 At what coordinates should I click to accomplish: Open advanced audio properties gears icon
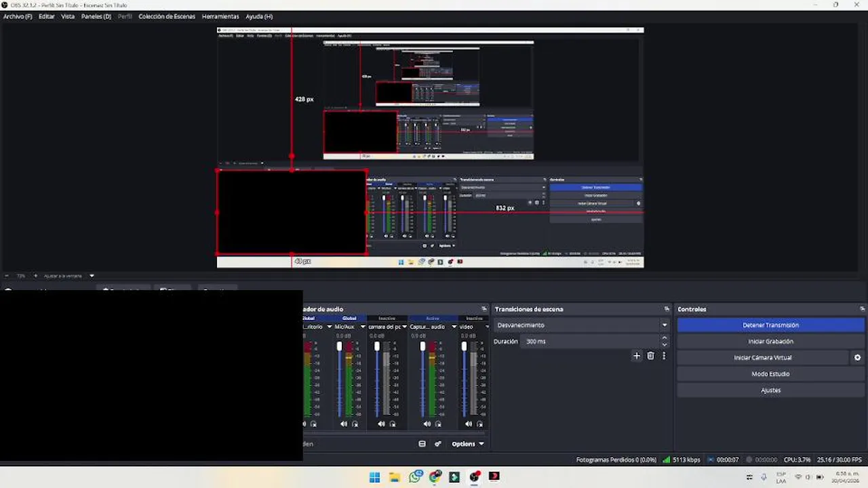(x=438, y=444)
